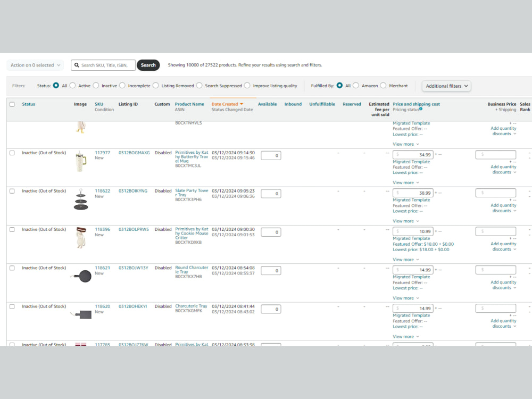
Task: Check the row for SKU 117977
Action: [x=12, y=153]
